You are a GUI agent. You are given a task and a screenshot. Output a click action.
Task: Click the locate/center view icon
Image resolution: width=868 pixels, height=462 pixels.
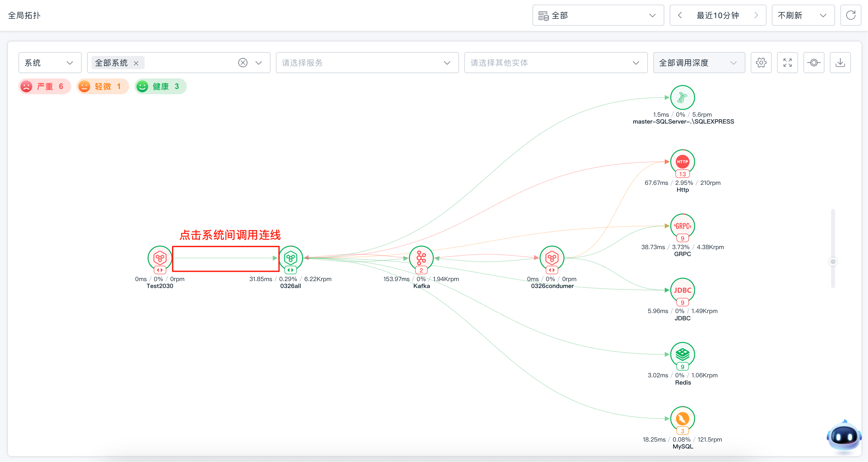coord(814,63)
